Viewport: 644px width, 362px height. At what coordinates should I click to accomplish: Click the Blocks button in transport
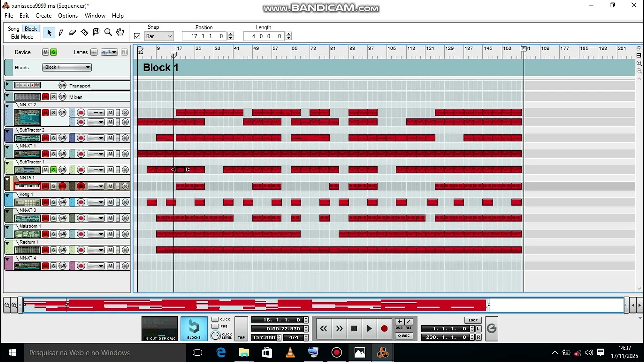click(x=194, y=329)
